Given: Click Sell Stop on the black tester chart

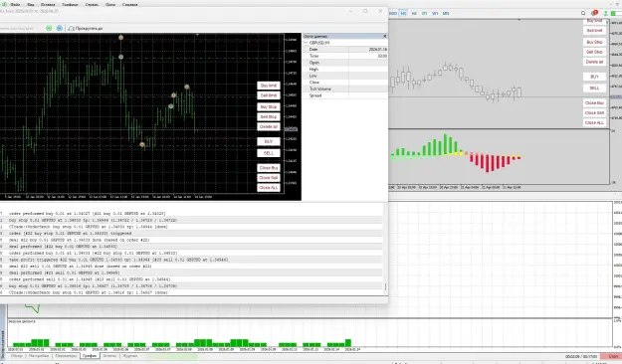Looking at the screenshot, I should click(x=269, y=117).
